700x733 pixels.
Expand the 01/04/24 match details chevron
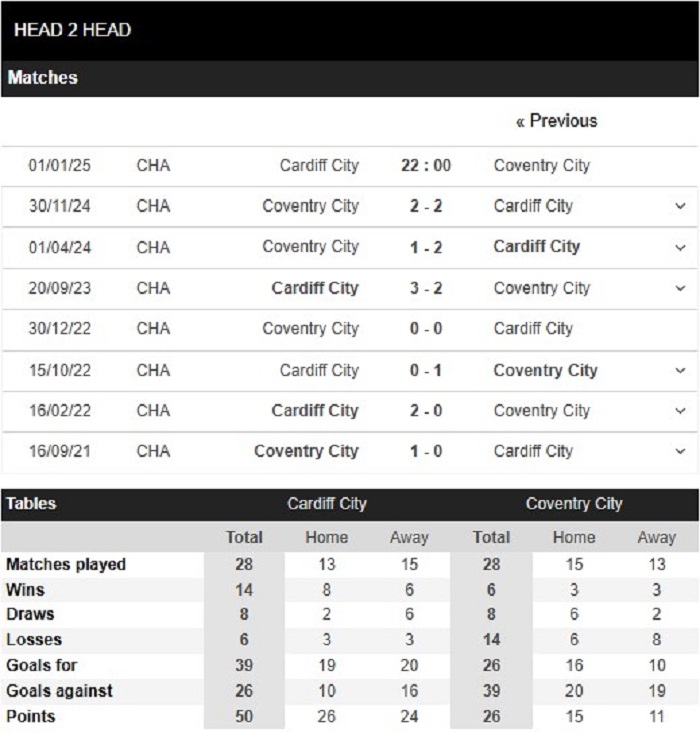point(680,247)
